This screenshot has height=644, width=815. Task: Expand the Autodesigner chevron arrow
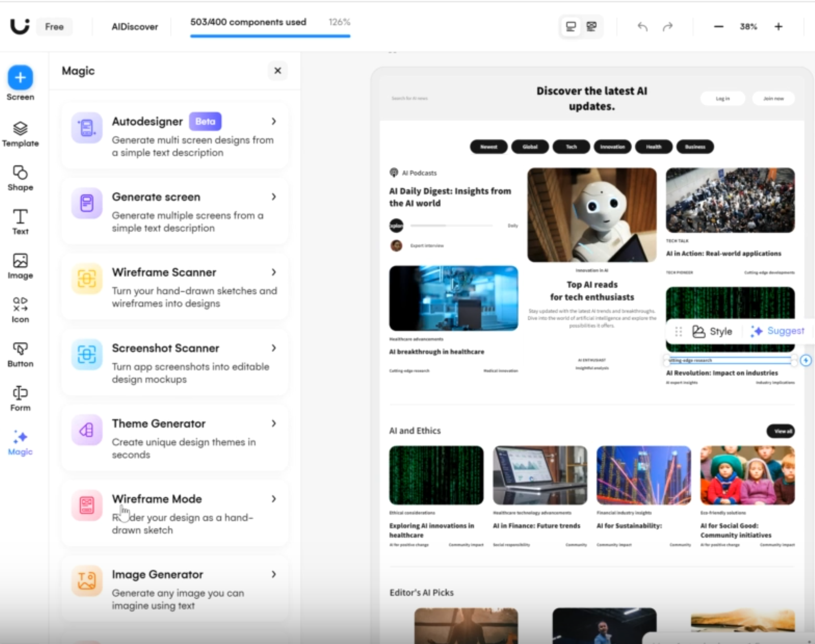tap(274, 121)
